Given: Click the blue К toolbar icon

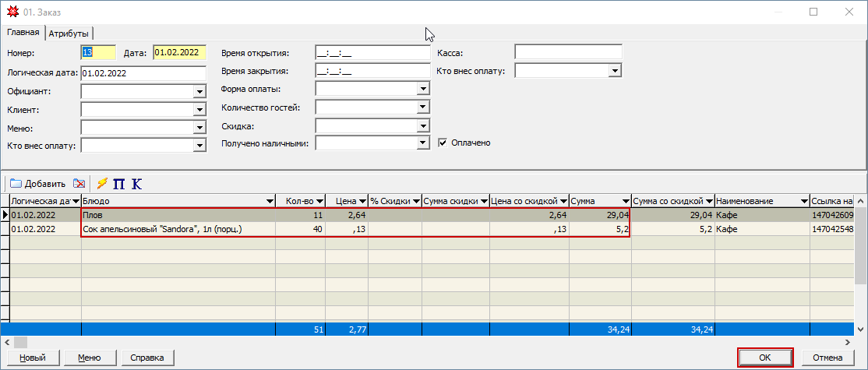Looking at the screenshot, I should 136,184.
